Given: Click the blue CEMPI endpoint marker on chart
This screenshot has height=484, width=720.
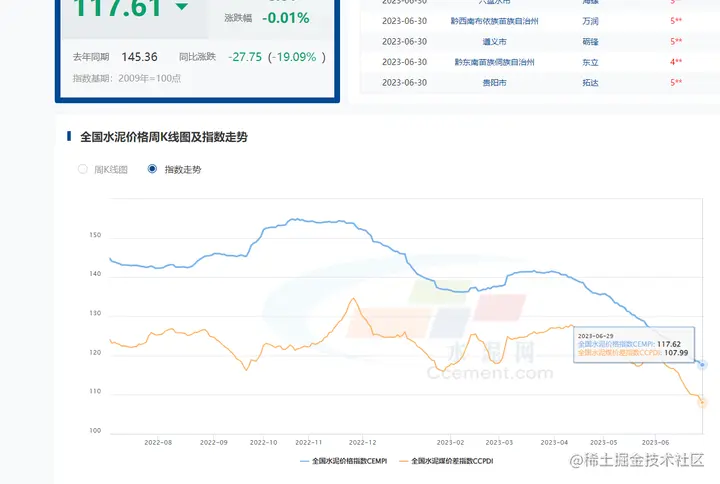Looking at the screenshot, I should (702, 365).
